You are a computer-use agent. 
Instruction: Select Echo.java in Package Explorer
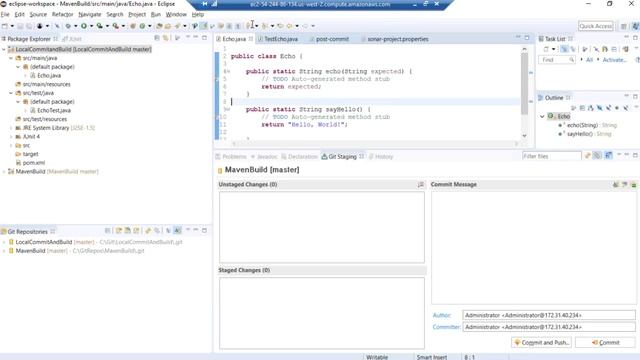coord(49,76)
